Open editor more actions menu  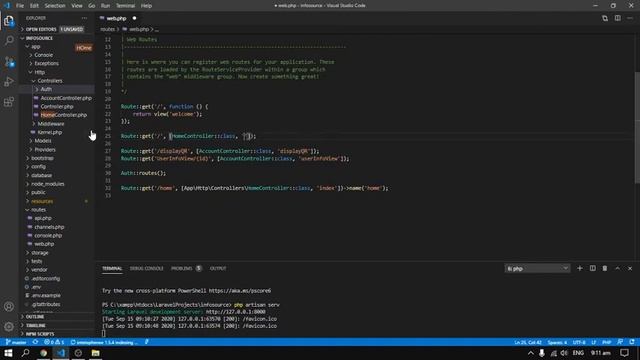pos(630,18)
